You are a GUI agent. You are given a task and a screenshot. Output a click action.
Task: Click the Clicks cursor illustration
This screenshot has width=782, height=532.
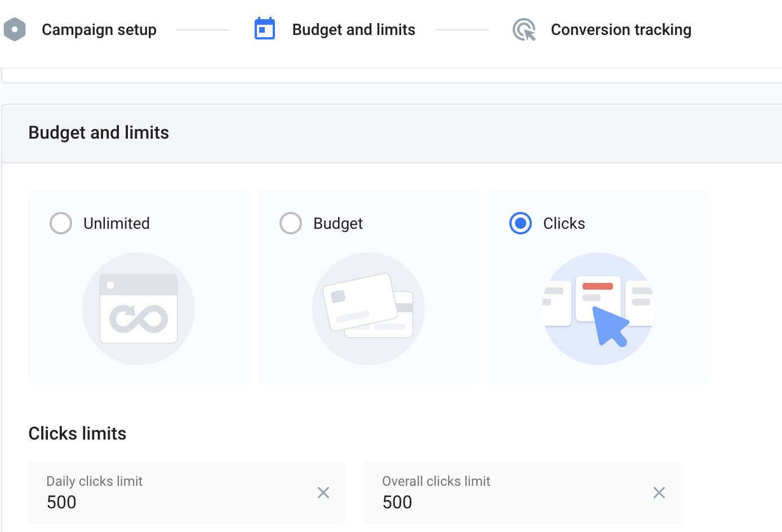pyautogui.click(x=598, y=309)
